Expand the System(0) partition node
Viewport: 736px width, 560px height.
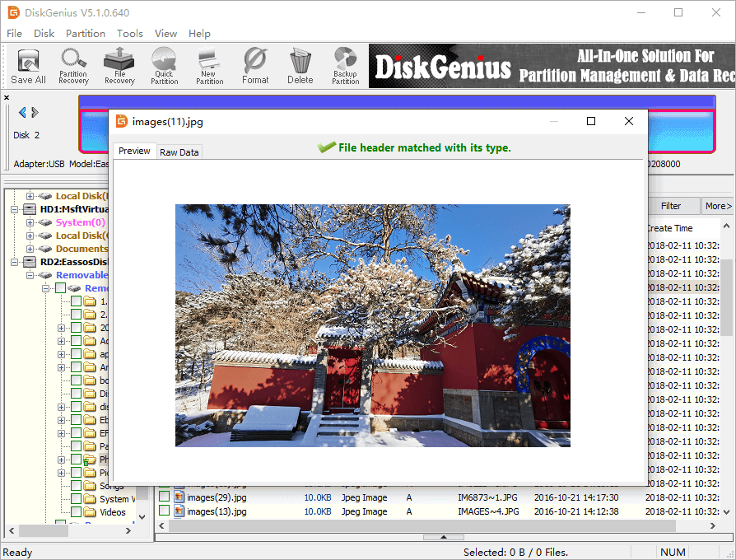point(30,222)
